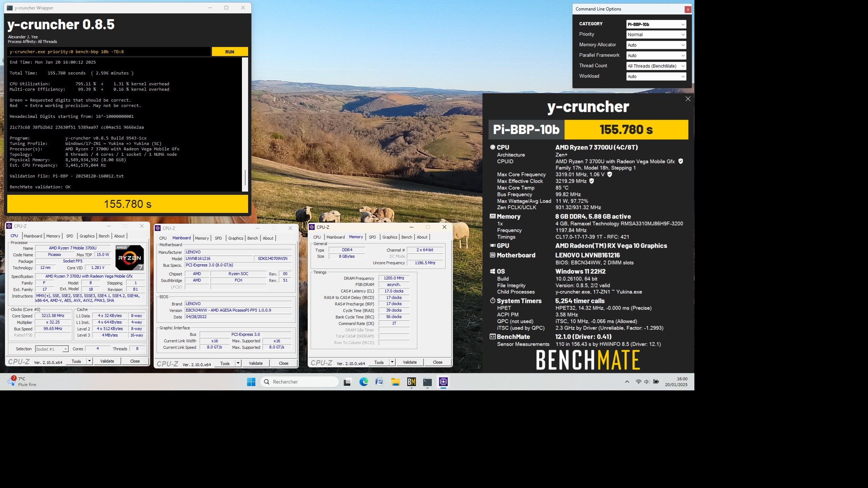
Task: Click Close button in left CPU-Z window
Action: (135, 361)
